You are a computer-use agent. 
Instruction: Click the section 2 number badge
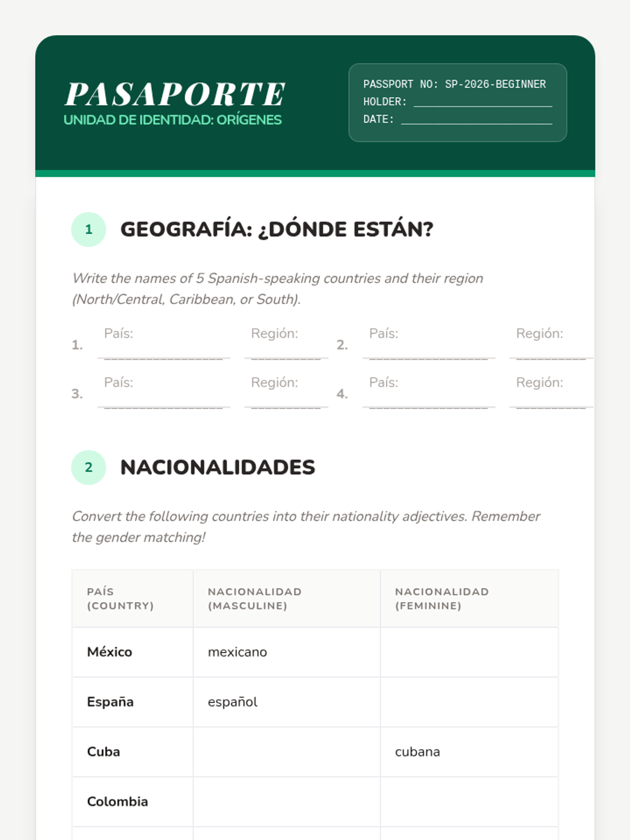click(89, 467)
